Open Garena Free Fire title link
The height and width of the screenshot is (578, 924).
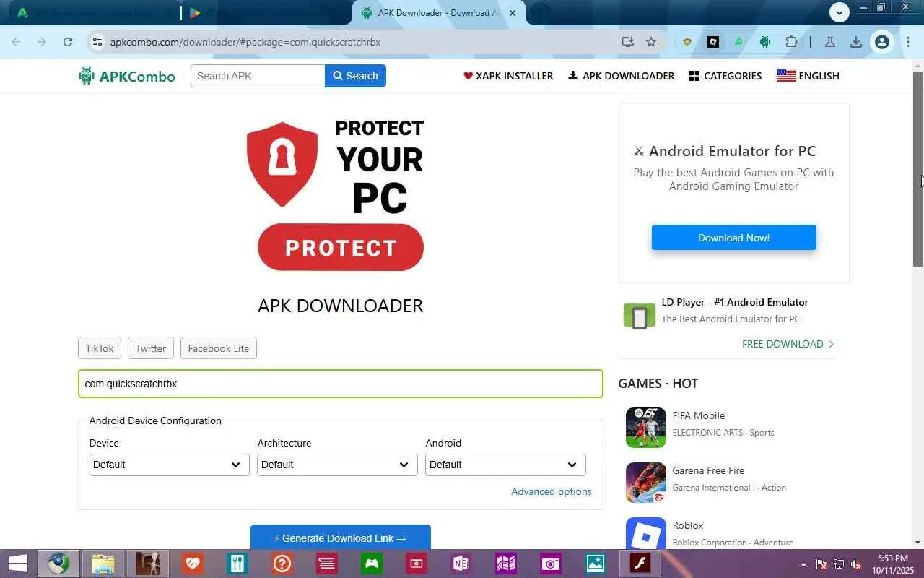pyautogui.click(x=708, y=470)
